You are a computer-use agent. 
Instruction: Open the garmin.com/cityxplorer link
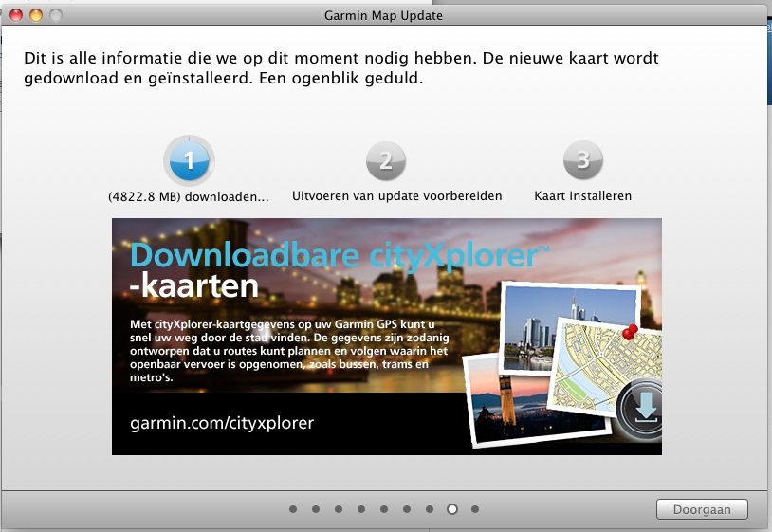click(222, 423)
